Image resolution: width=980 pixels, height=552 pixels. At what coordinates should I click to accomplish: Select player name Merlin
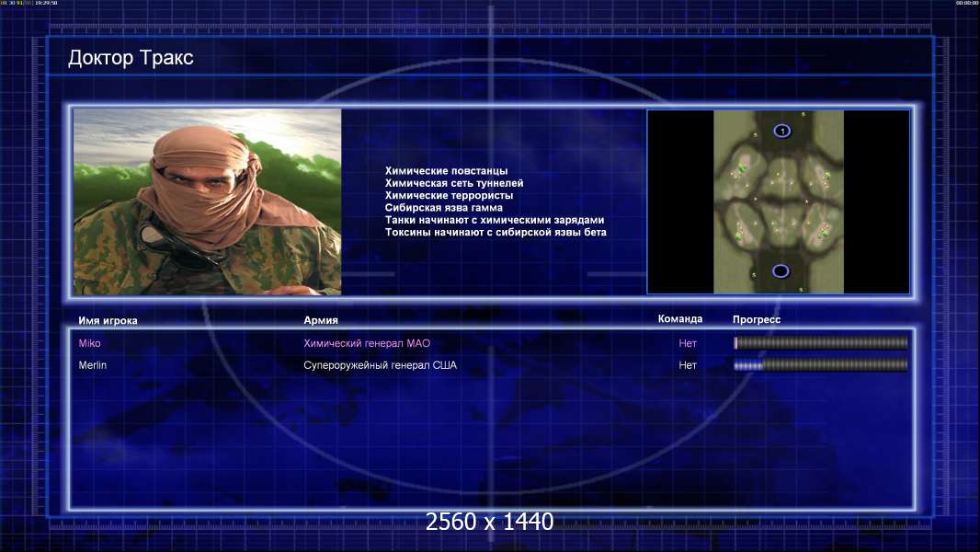pos(93,365)
